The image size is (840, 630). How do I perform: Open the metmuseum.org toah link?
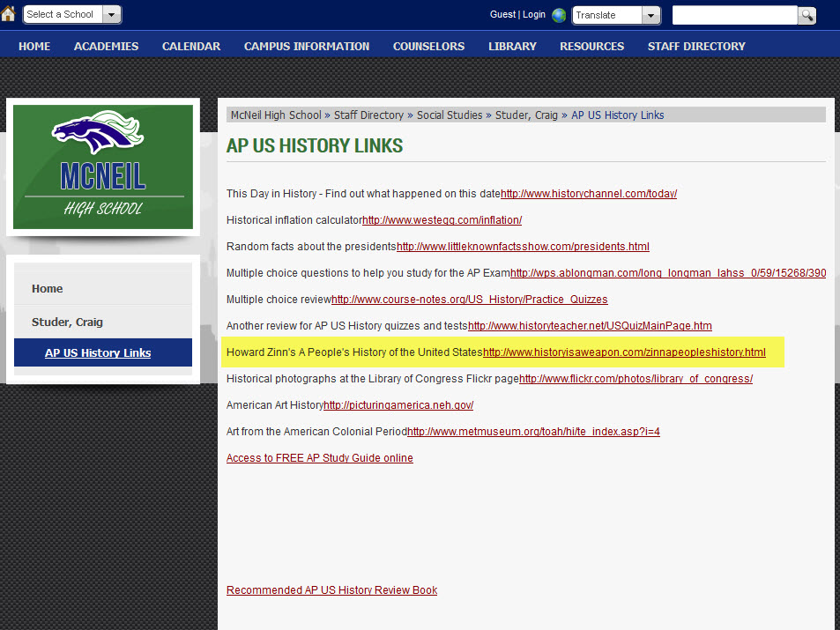click(533, 431)
